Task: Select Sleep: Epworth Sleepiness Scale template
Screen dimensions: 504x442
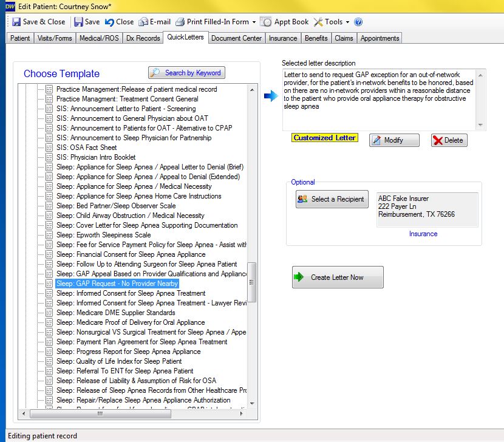Action: (103, 235)
